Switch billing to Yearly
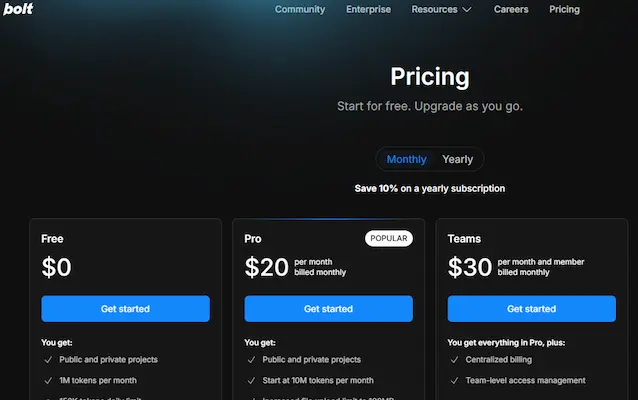 (457, 159)
